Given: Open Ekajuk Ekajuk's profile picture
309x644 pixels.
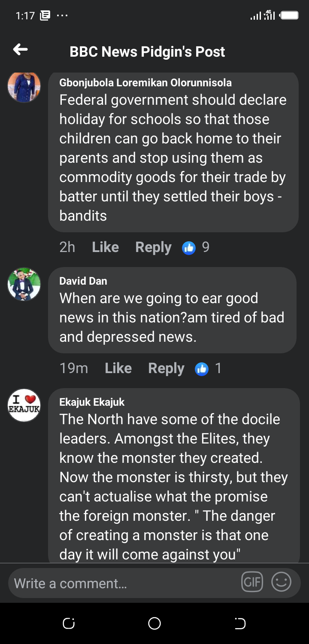Looking at the screenshot, I should tap(24, 405).
